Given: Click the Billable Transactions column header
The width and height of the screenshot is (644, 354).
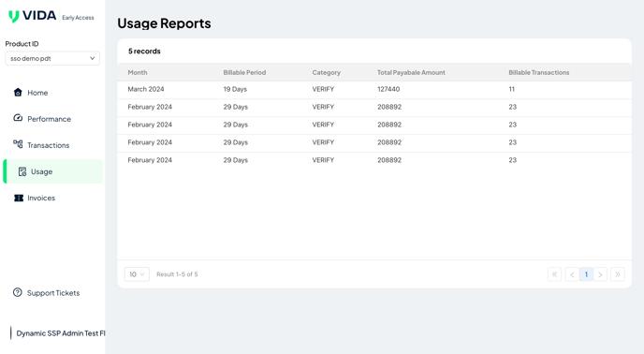Looking at the screenshot, I should [x=539, y=72].
